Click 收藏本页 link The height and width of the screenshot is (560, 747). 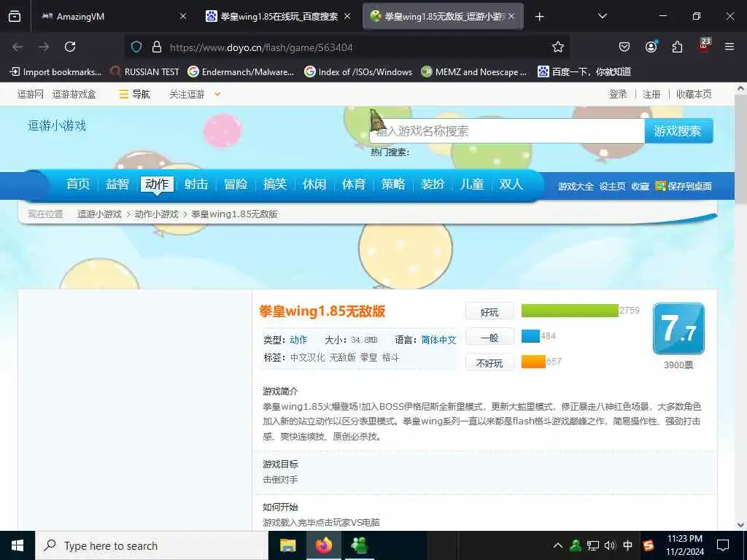(x=694, y=94)
